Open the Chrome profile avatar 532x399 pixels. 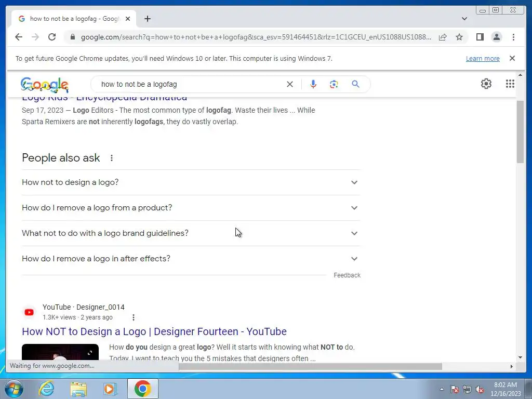click(496, 37)
